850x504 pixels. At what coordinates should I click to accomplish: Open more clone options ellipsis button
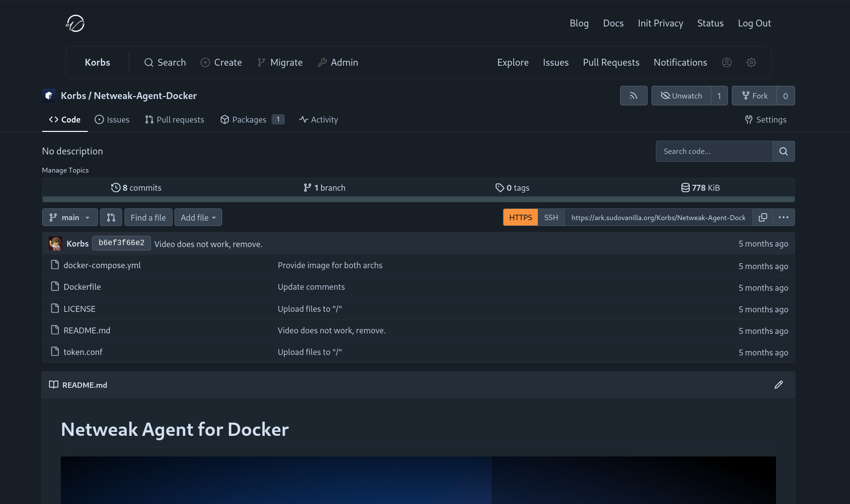[x=783, y=217]
